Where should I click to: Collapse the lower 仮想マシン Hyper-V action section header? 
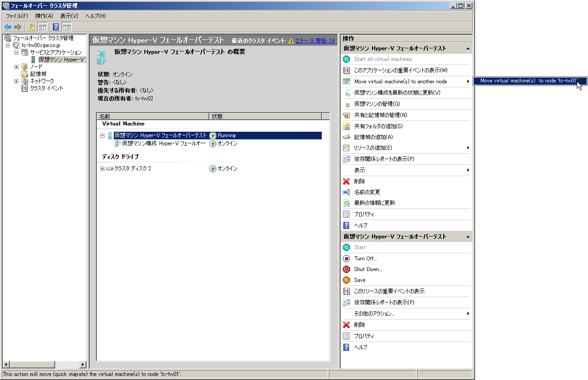coord(467,237)
